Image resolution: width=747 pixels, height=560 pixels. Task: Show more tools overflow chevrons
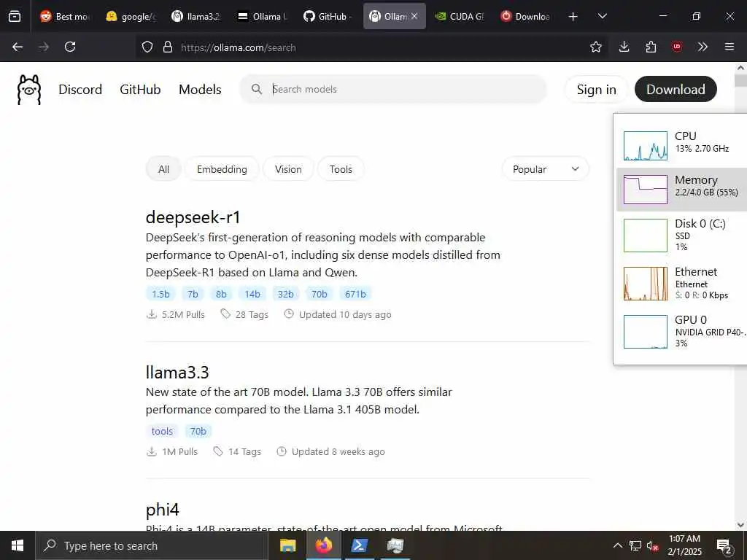click(703, 47)
